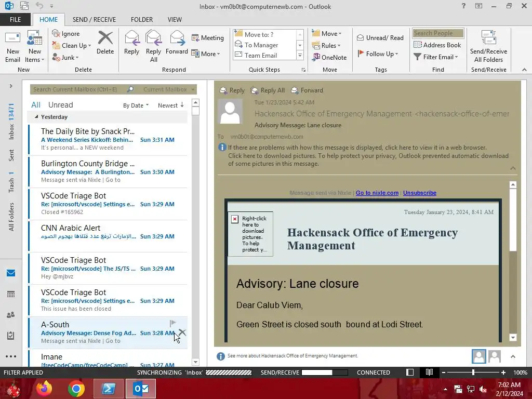Flag the A-South message
532x399 pixels.
[172, 323]
